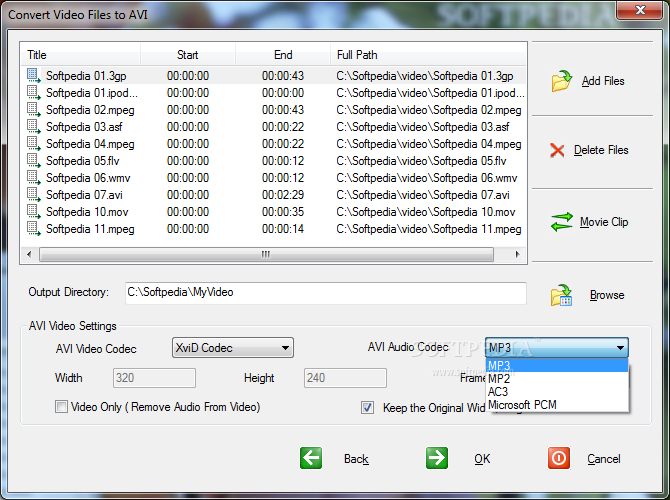
Task: Click the file icon of Softpedia 01.3gp
Action: click(34, 76)
